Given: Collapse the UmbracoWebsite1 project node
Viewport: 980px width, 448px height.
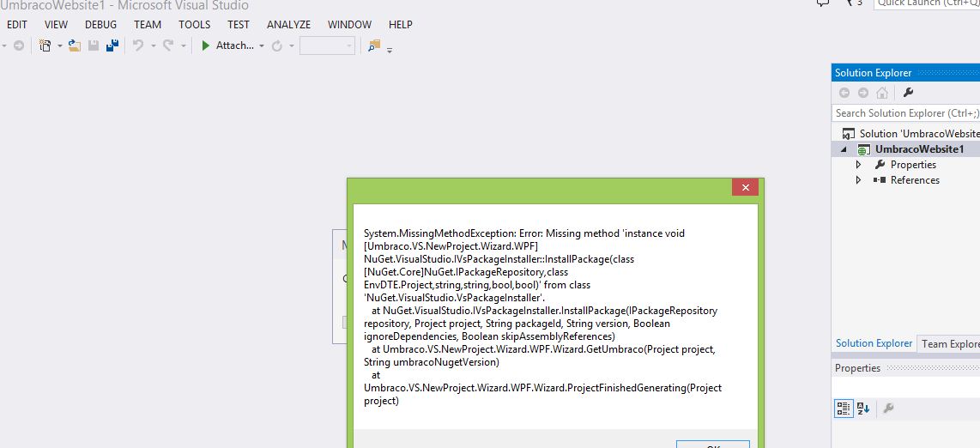Looking at the screenshot, I should click(x=844, y=150).
